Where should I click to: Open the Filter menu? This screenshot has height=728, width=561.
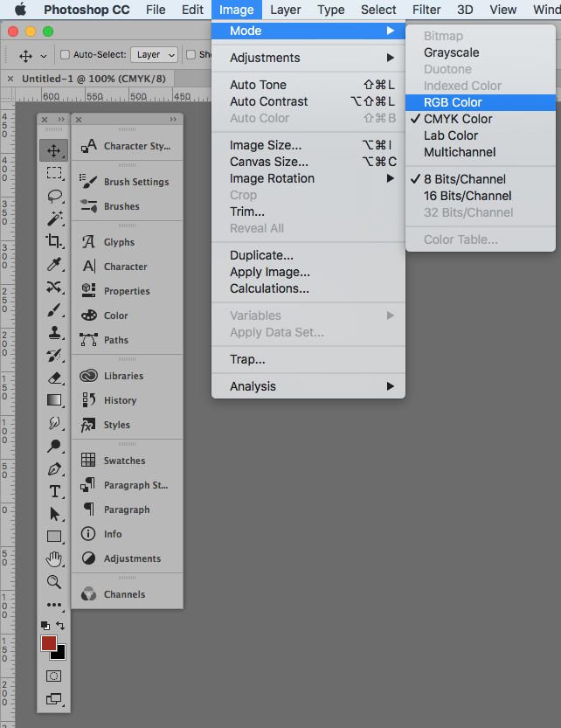coord(426,10)
